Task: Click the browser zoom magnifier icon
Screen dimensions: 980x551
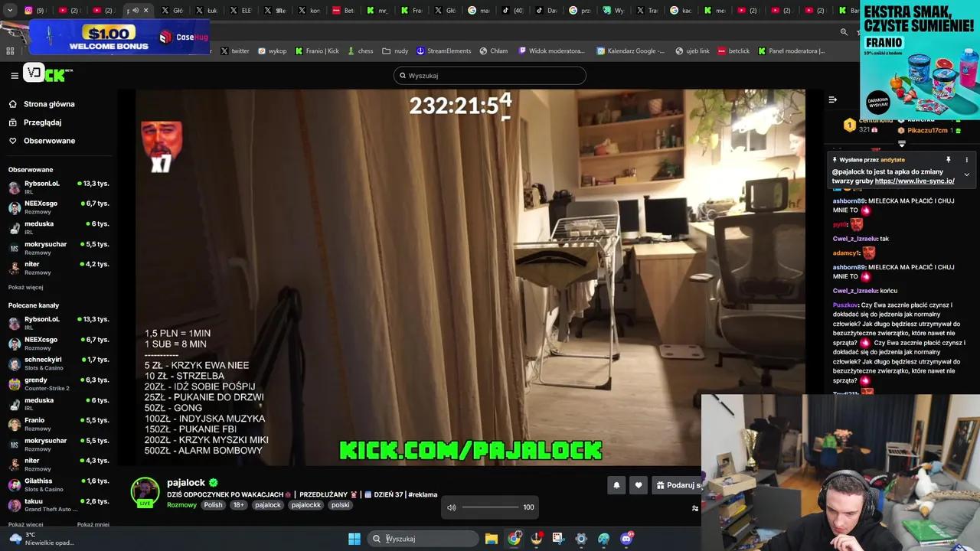Action: 844,32
